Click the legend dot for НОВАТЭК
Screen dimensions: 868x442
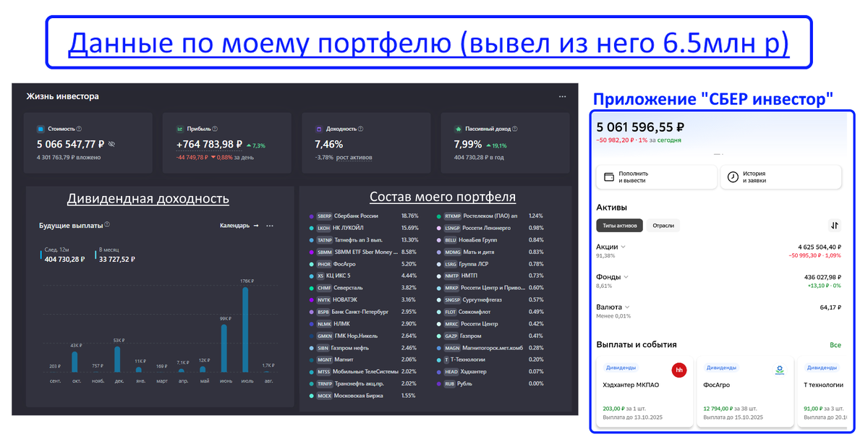click(311, 299)
